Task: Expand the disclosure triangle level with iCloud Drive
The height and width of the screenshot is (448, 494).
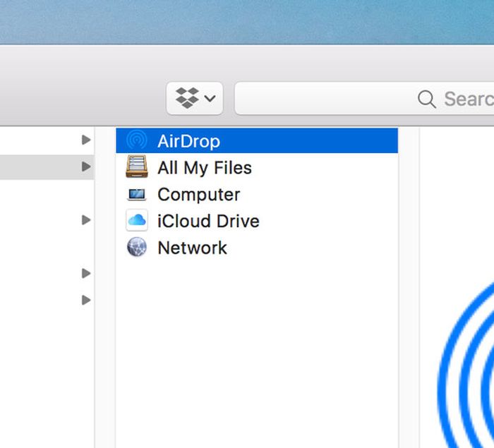Action: pyautogui.click(x=86, y=220)
